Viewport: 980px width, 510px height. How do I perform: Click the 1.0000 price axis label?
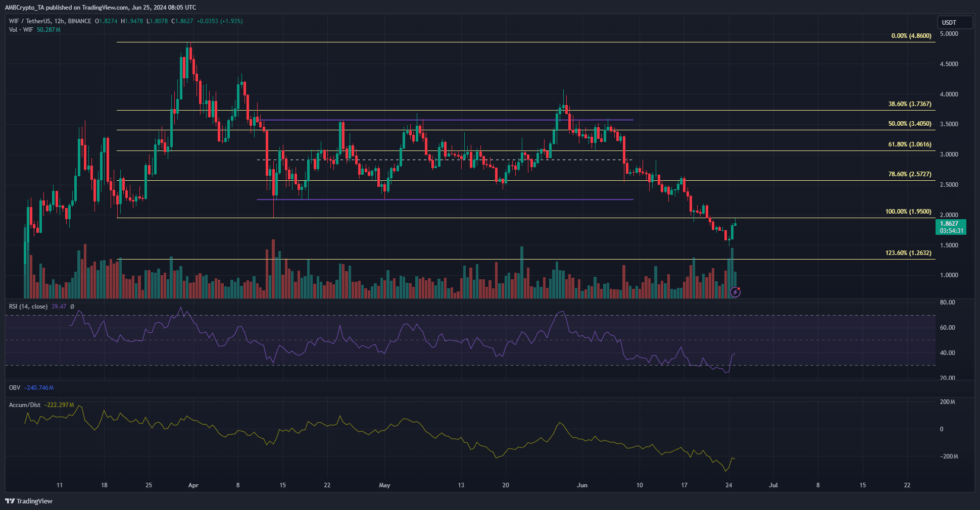coord(949,275)
